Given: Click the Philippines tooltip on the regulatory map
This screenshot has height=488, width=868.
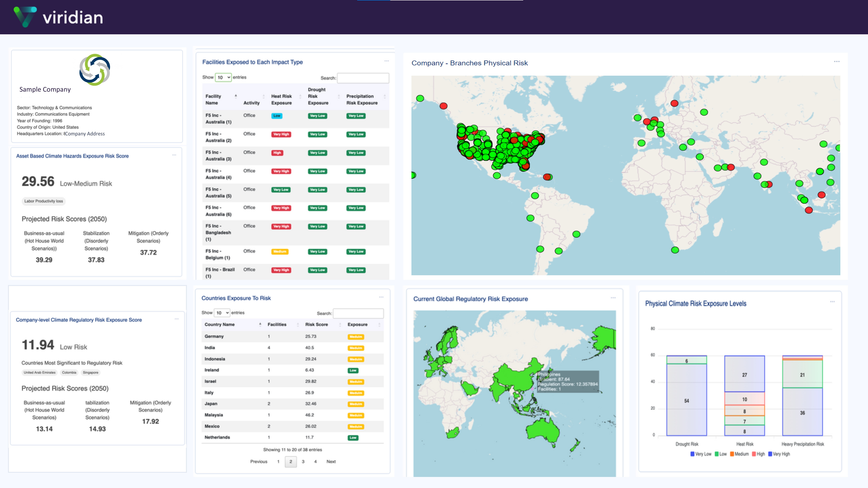Looking at the screenshot, I should point(568,382).
